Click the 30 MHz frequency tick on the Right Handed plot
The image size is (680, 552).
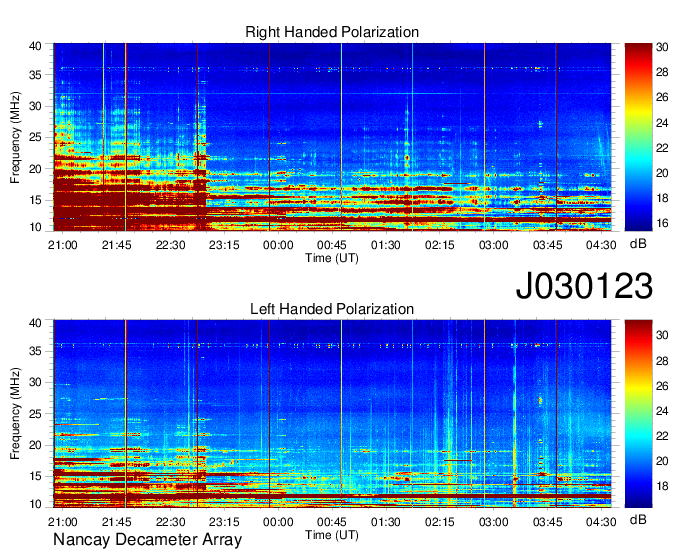click(x=35, y=106)
